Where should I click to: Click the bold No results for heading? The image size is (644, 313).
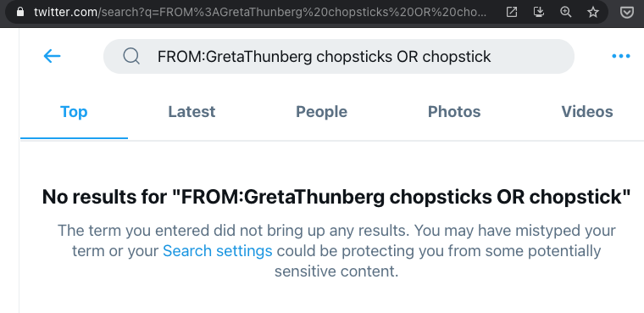click(336, 197)
